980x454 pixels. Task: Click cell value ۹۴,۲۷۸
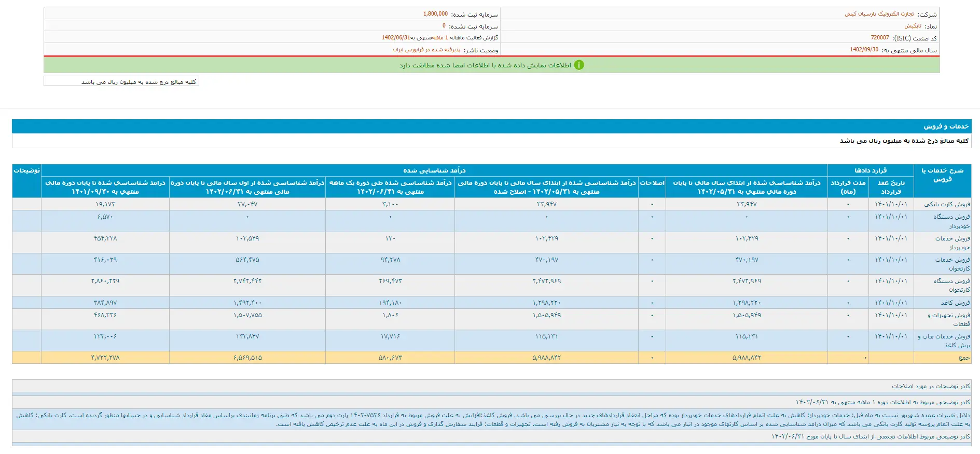coord(390,260)
